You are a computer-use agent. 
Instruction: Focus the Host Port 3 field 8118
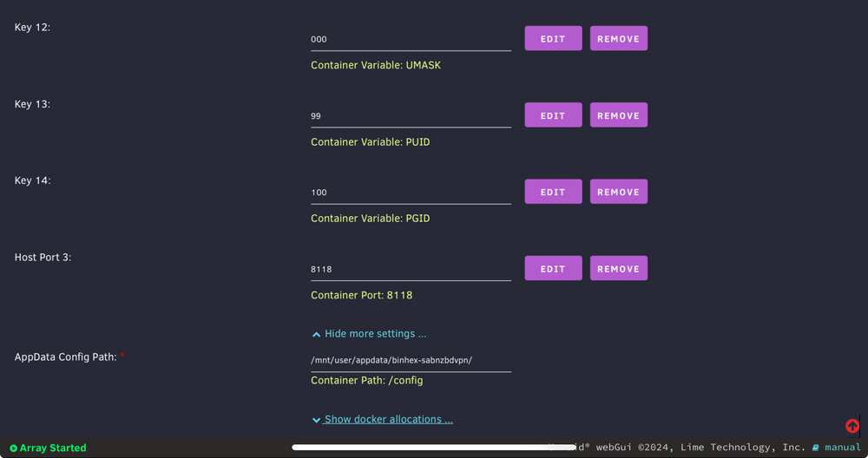click(x=411, y=270)
